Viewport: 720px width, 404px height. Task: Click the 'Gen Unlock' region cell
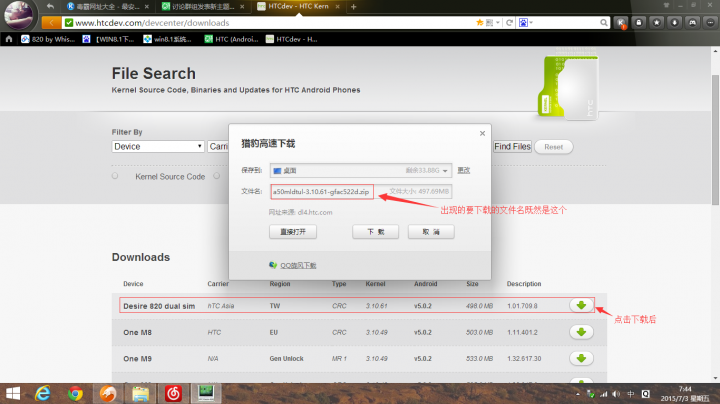[287, 359]
